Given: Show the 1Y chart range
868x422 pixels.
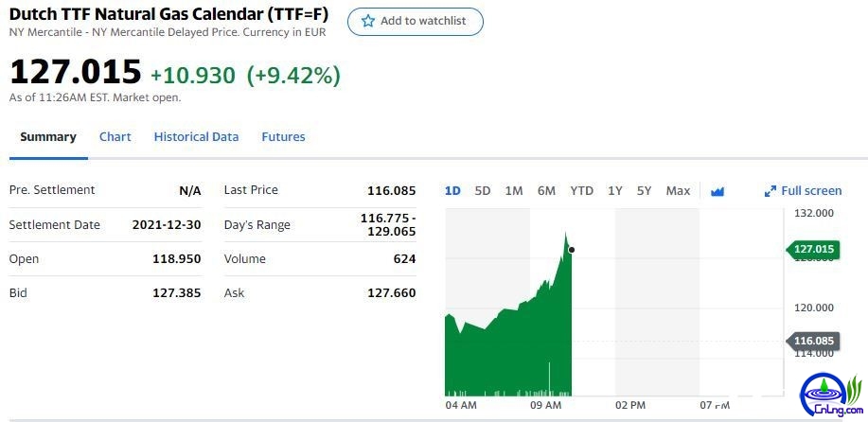Looking at the screenshot, I should click(x=615, y=191).
